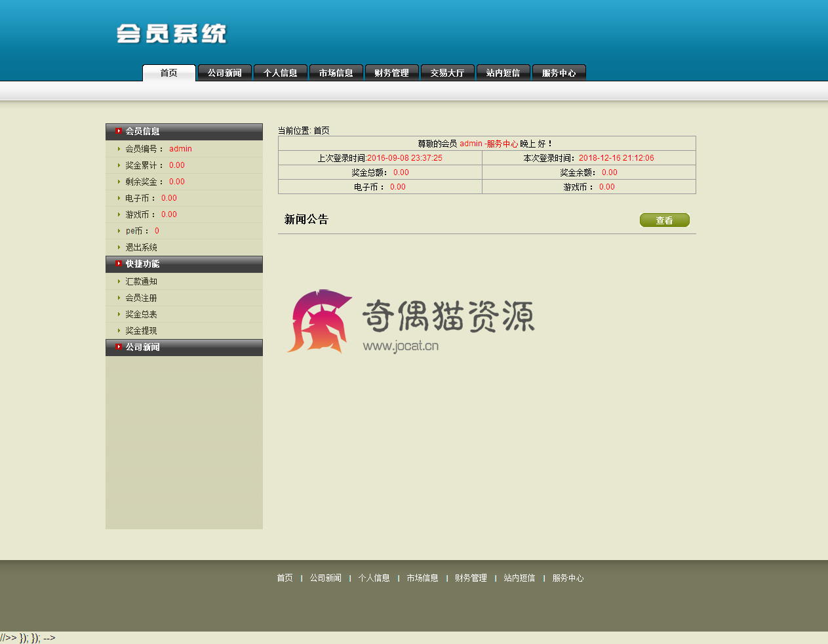Open 奖金总表 in the sidebar

point(142,314)
